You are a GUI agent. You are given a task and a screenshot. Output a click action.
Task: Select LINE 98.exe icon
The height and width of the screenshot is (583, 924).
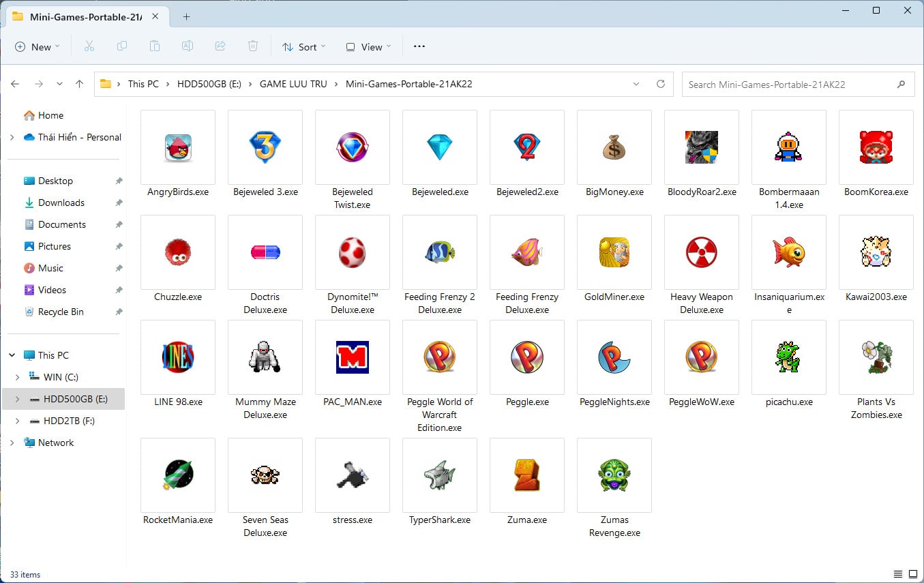[178, 357]
